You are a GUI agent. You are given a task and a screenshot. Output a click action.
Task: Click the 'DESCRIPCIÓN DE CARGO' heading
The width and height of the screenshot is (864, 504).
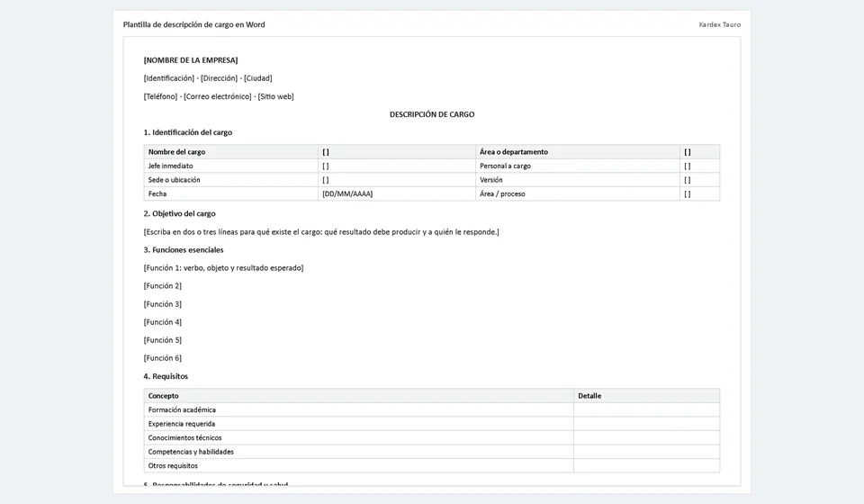pyautogui.click(x=432, y=114)
